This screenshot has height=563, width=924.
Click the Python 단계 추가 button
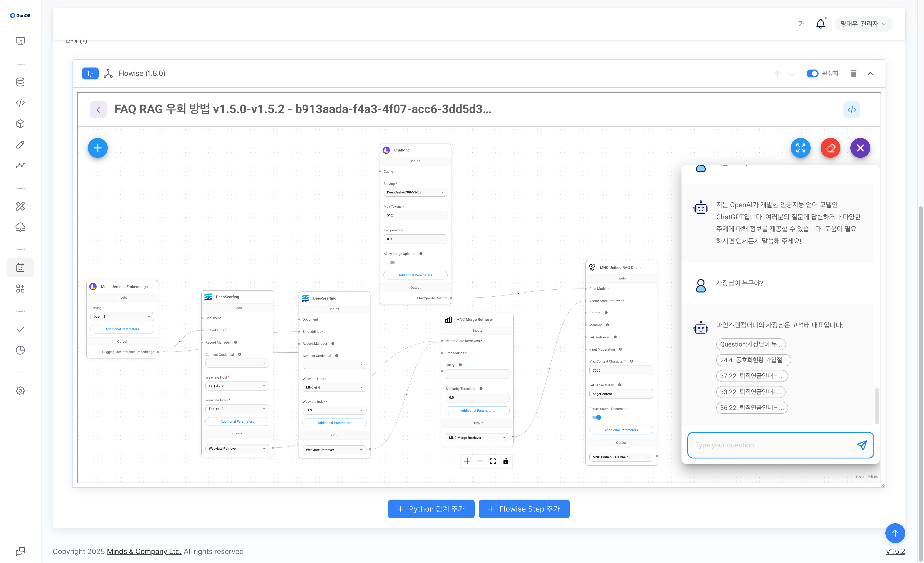click(x=431, y=509)
